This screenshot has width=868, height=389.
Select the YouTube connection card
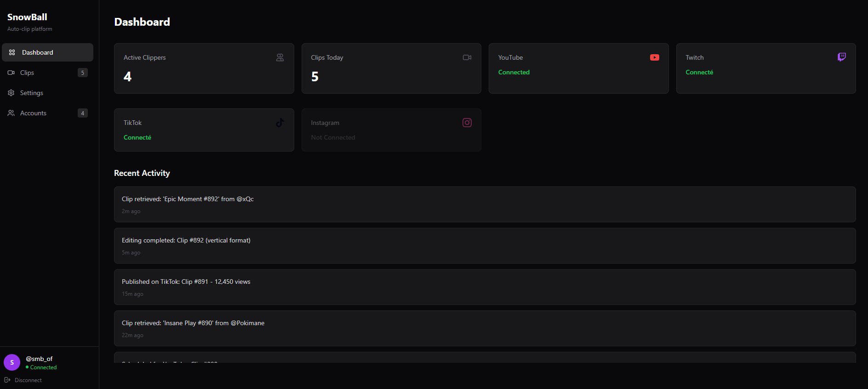[579, 68]
